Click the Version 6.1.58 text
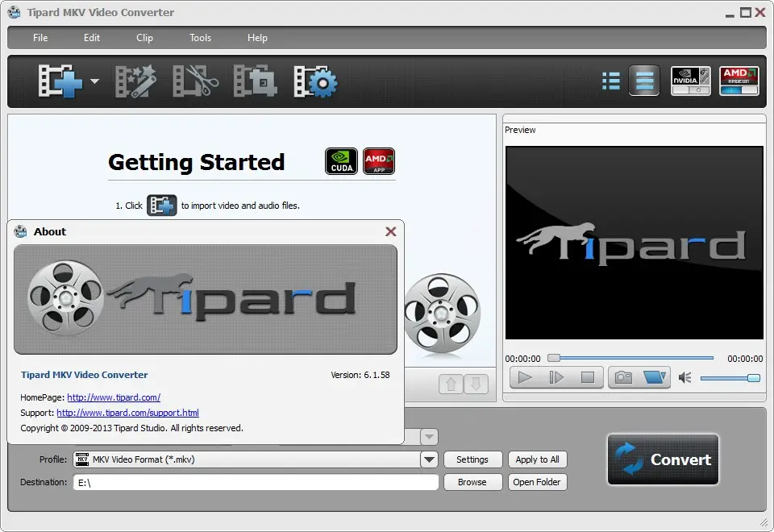This screenshot has height=532, width=774. [360, 375]
